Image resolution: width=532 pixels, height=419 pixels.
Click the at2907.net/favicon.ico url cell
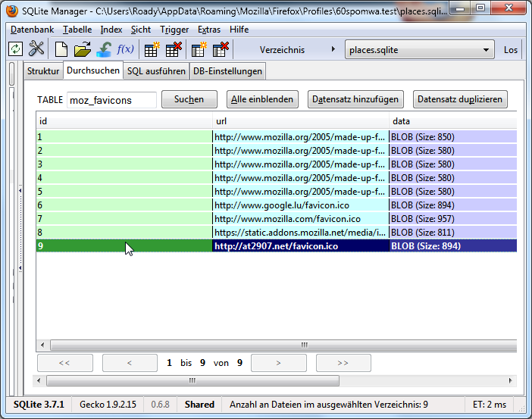tap(301, 246)
